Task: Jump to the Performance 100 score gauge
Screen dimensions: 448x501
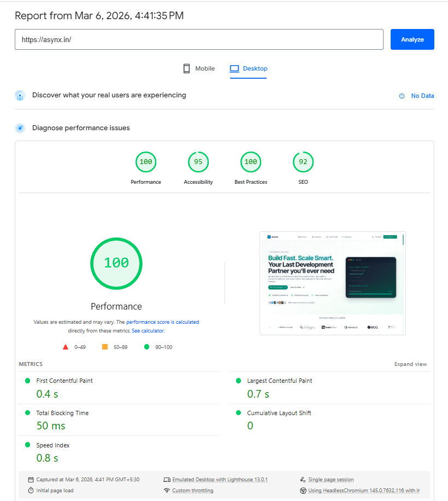Action: click(x=146, y=162)
